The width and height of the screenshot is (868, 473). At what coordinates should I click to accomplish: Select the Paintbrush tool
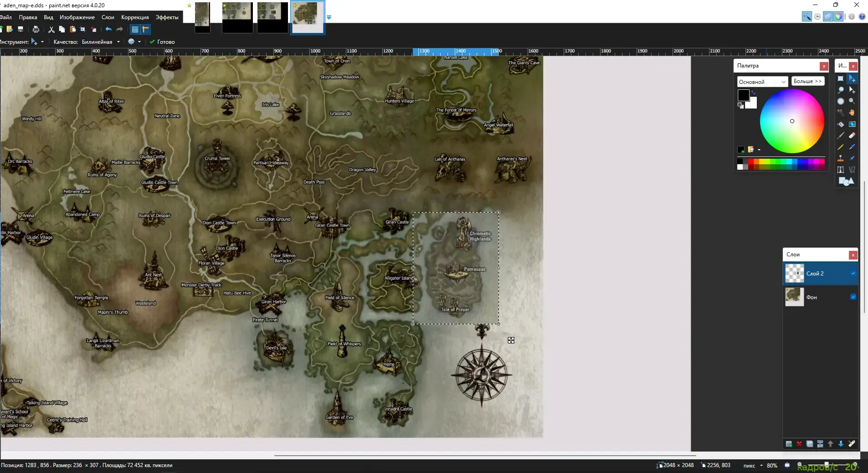[x=841, y=135]
